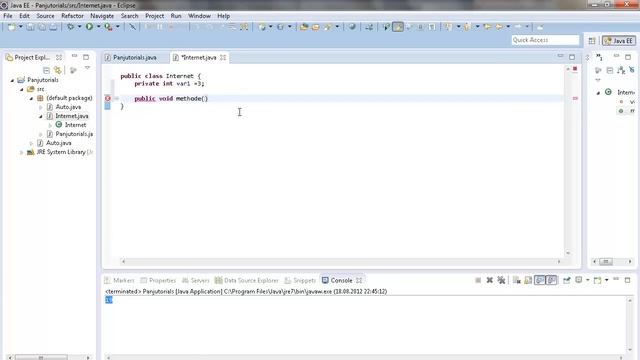Close the Internet.java editor tab
Screen dimensions: 640x360
coord(223,58)
